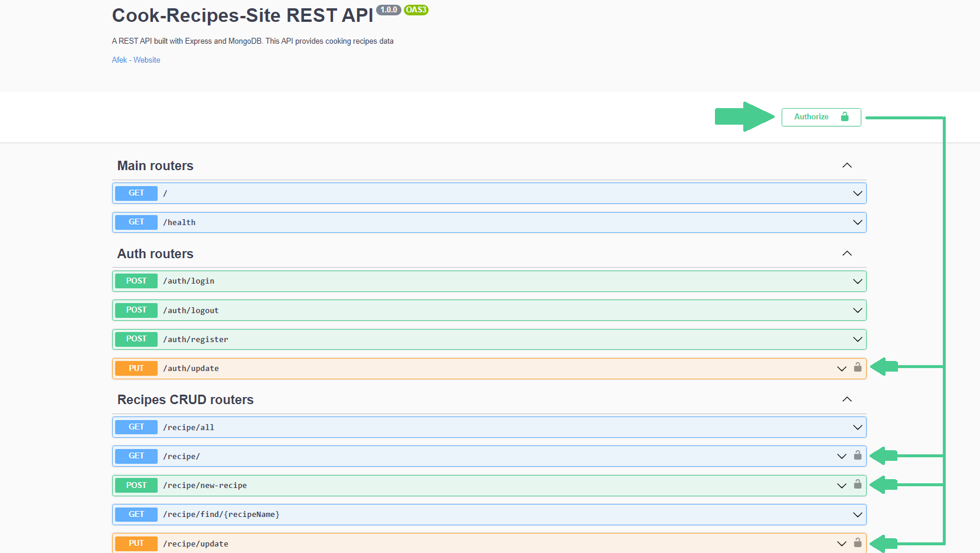Expand the GET / endpoint chevron

[x=858, y=193]
